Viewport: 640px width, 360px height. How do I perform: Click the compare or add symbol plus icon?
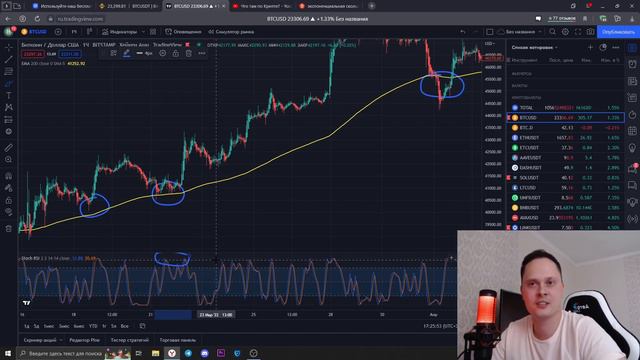coord(58,32)
